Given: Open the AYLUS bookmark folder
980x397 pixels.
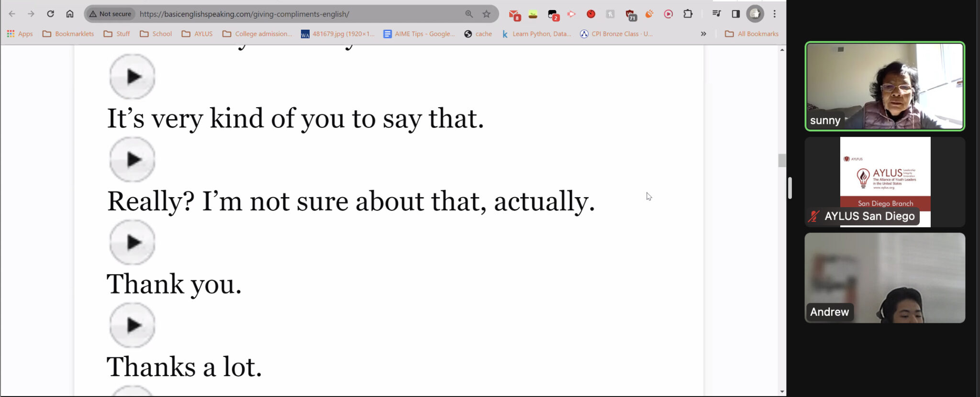Looking at the screenshot, I should coord(197,33).
